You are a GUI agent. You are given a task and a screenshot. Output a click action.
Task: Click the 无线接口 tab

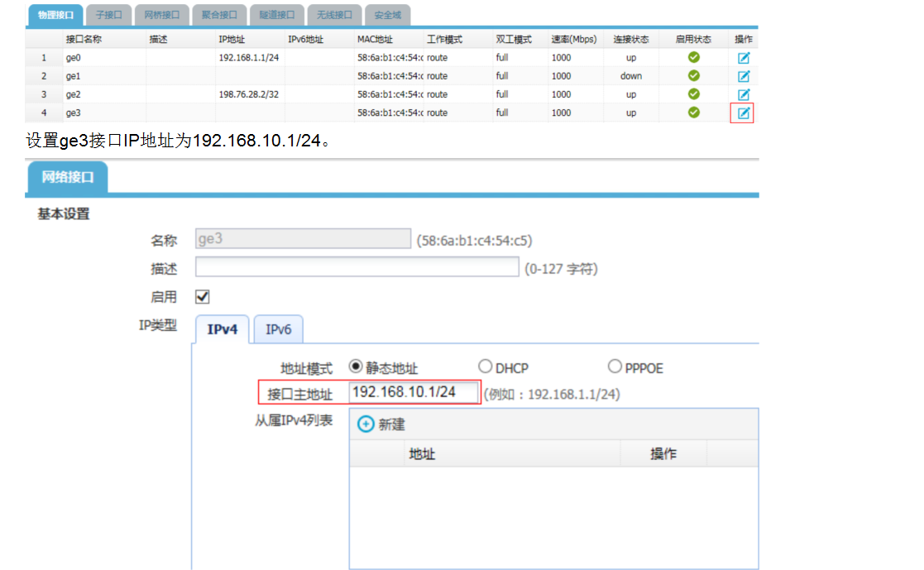(x=333, y=15)
